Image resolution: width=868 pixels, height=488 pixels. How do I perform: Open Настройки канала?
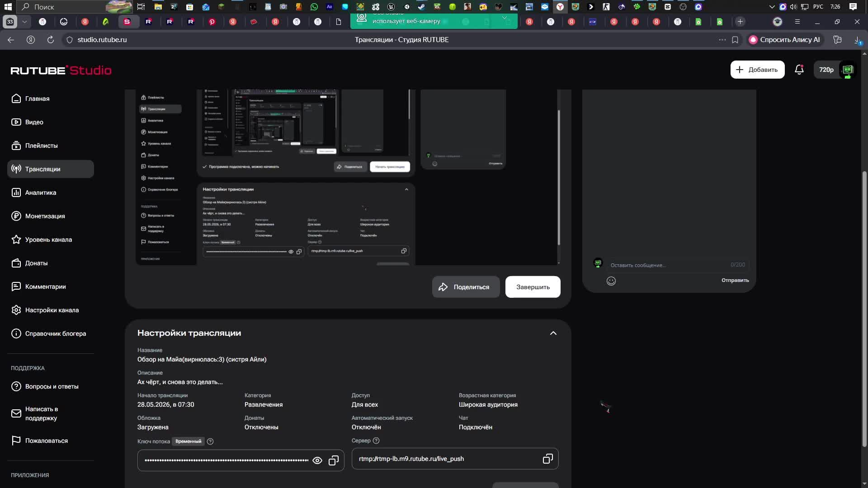(51, 310)
